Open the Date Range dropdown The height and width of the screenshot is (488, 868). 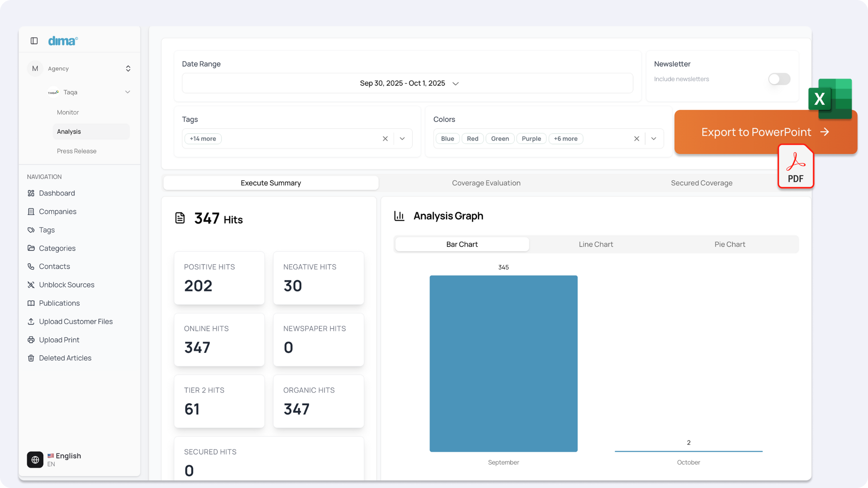coord(407,83)
